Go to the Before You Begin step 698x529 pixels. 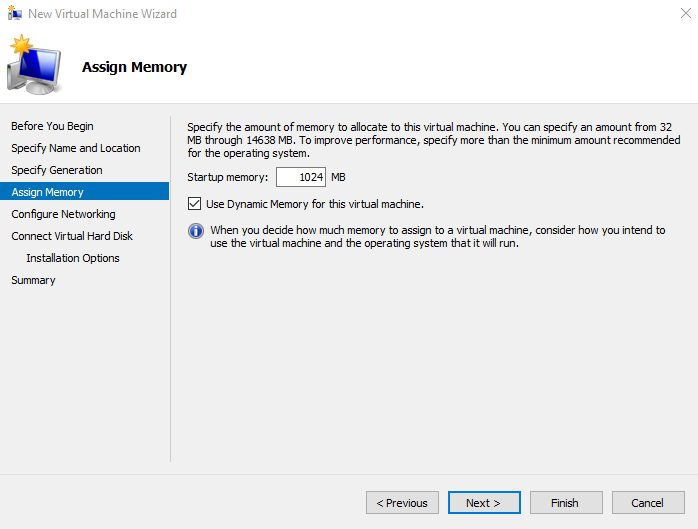click(x=52, y=126)
